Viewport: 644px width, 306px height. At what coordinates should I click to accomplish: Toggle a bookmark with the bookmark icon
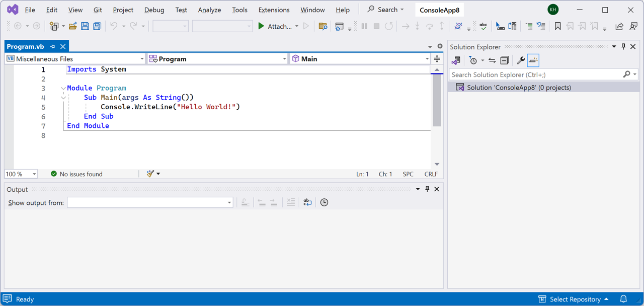[x=557, y=26]
